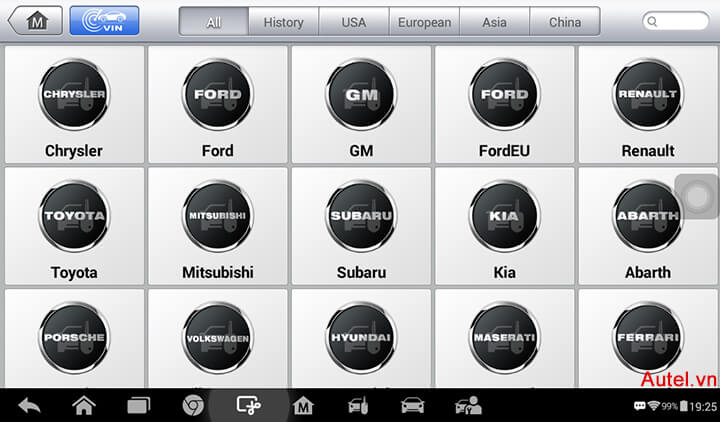This screenshot has height=422, width=720.
Task: Select the Asia tab
Action: (x=495, y=22)
